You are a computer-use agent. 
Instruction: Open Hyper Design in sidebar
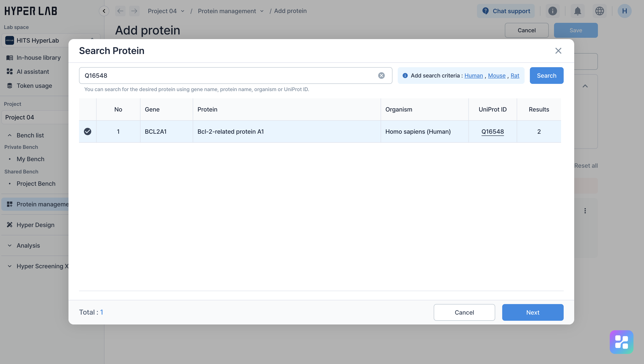coord(35,225)
